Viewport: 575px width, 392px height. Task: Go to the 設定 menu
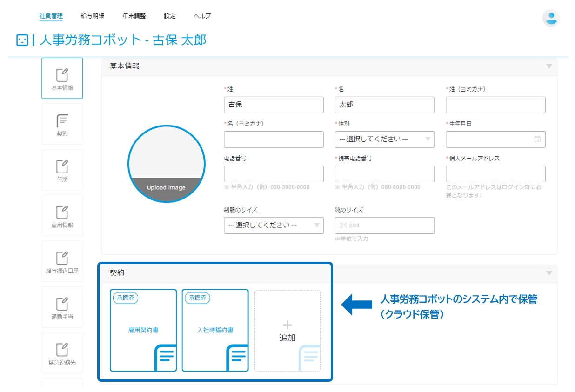[x=170, y=16]
